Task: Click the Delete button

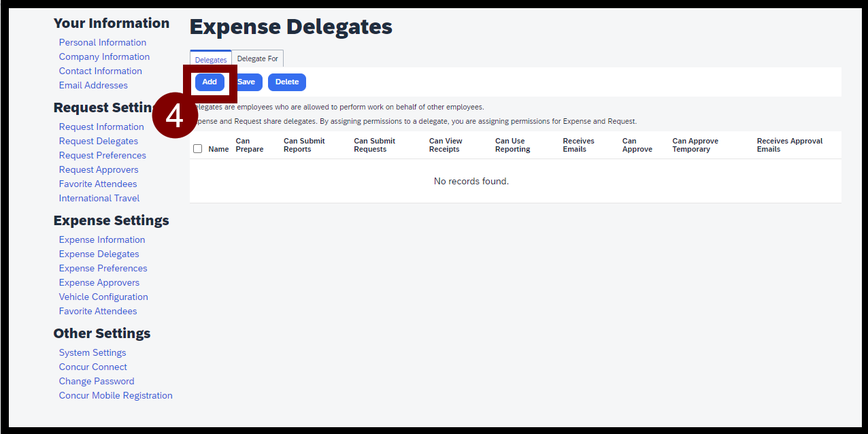Action: point(287,82)
